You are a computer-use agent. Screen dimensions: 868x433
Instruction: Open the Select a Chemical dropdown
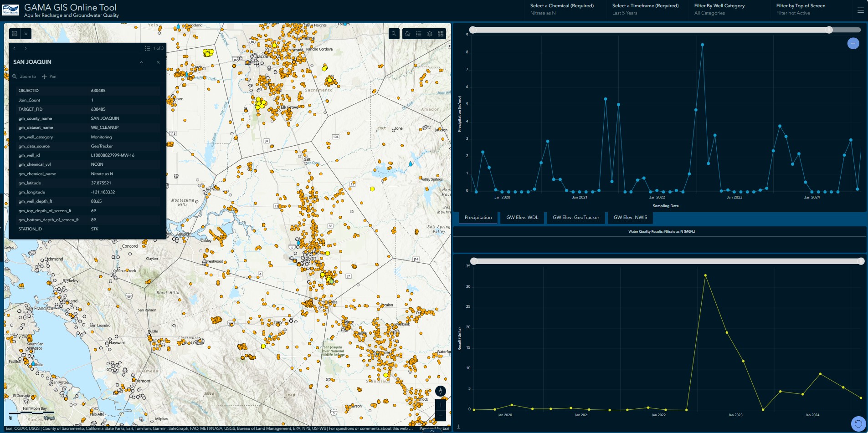[561, 9]
